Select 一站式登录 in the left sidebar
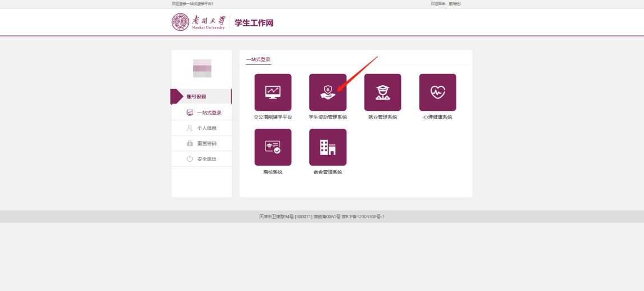Viewport: 644px width, 291px height. tap(209, 112)
